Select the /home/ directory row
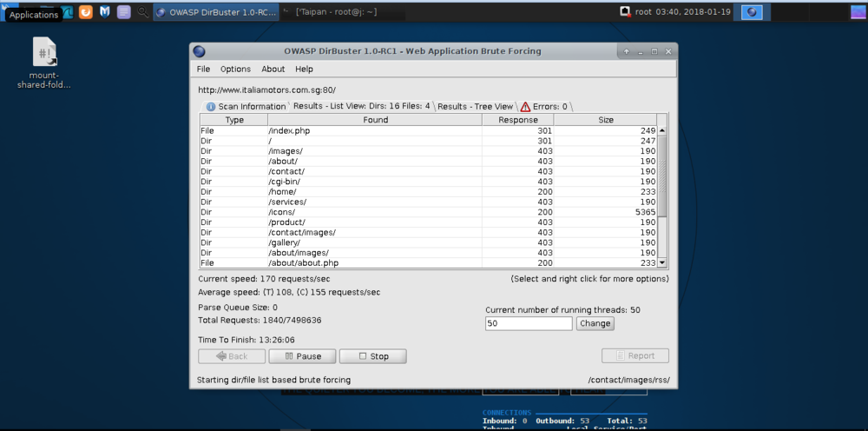 point(429,192)
